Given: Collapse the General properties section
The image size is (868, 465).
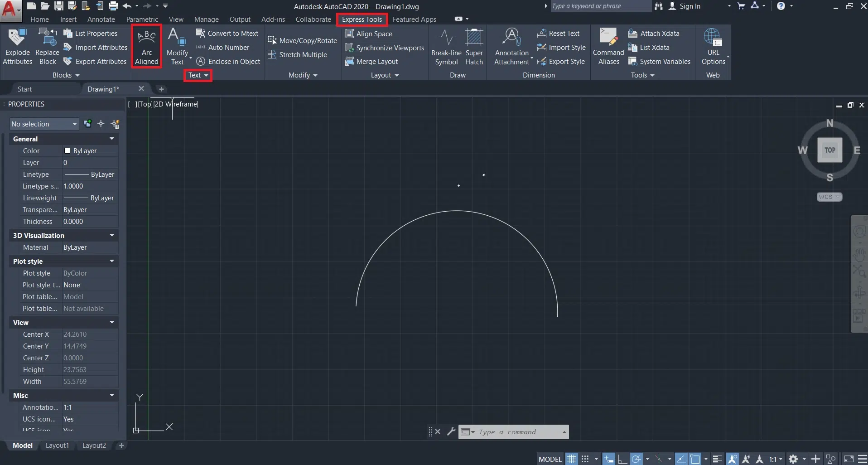Looking at the screenshot, I should click(x=111, y=139).
